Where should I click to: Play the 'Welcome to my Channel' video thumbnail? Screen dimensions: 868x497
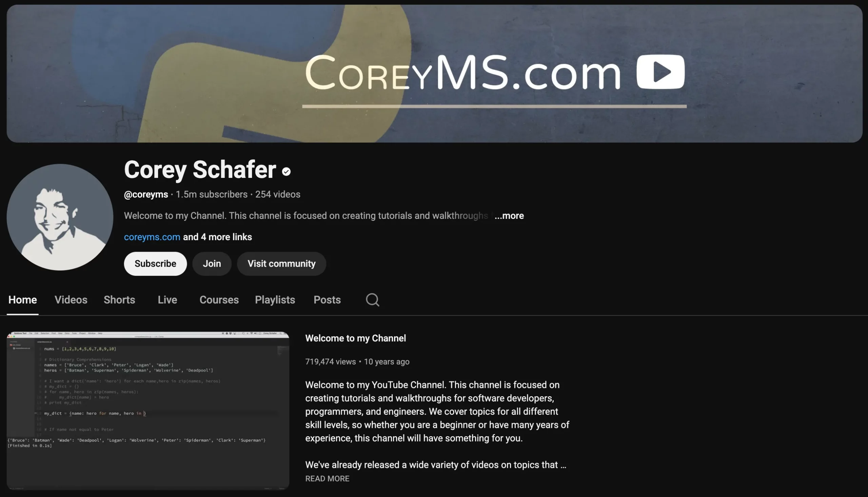tap(148, 411)
